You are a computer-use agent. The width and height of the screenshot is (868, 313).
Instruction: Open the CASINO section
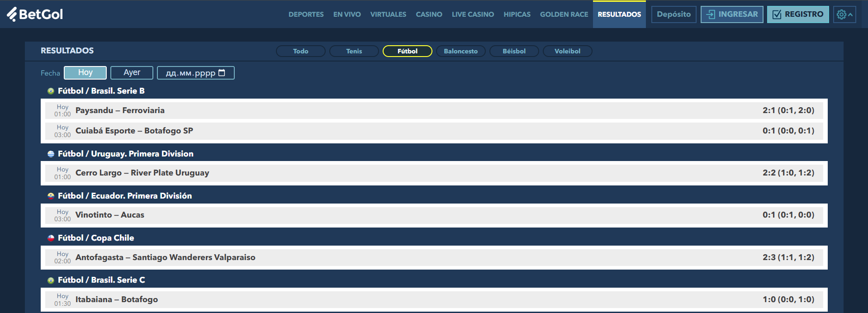[x=429, y=14]
